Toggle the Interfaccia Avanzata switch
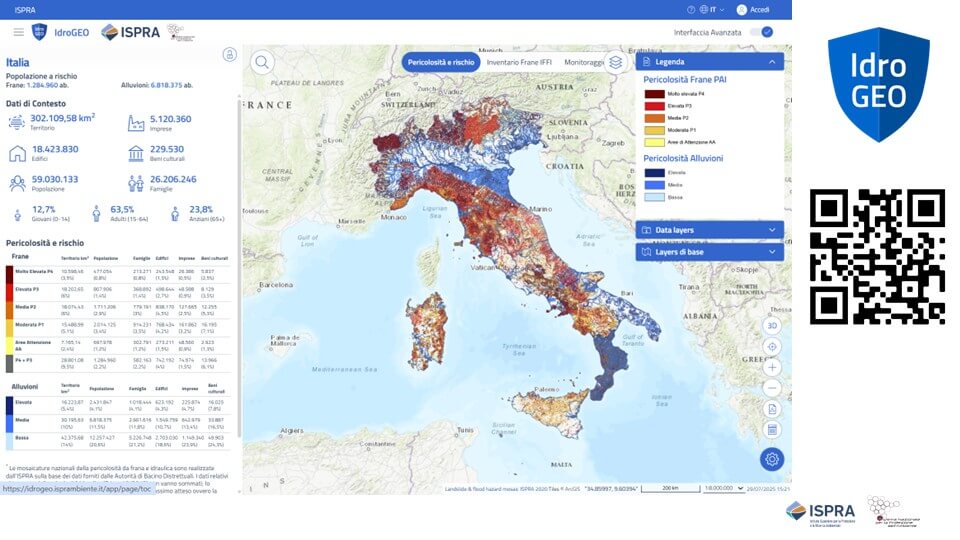The width and height of the screenshot is (960, 540). point(765,32)
